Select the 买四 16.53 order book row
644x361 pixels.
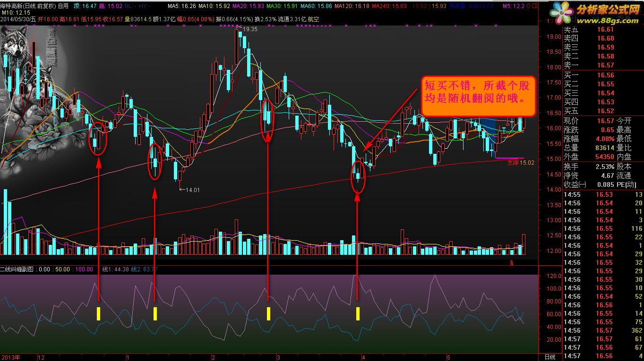603,102
